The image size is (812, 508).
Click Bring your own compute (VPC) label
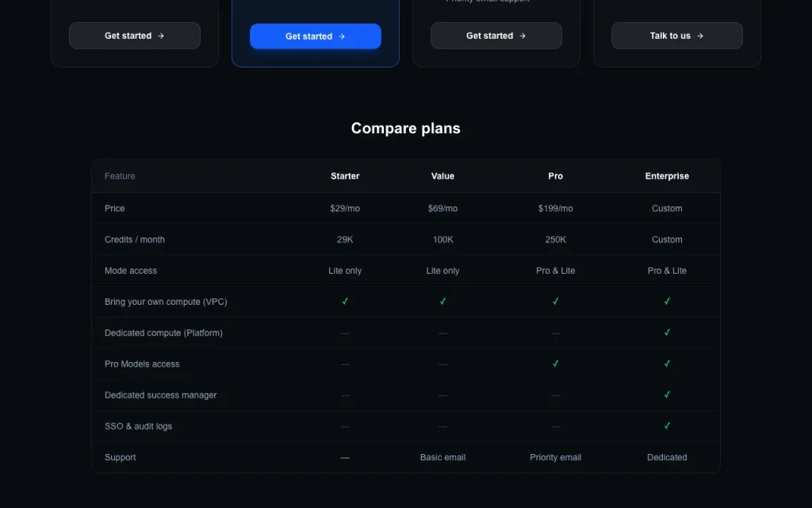(x=166, y=302)
